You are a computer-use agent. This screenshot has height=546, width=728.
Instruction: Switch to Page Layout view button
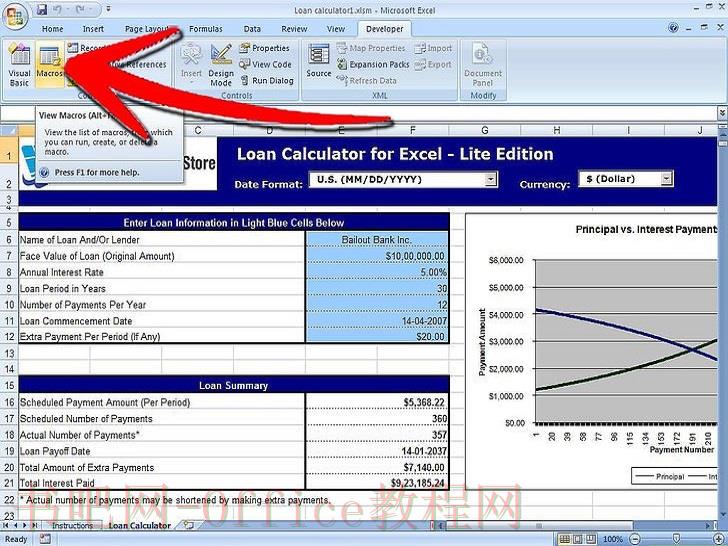pos(577,539)
